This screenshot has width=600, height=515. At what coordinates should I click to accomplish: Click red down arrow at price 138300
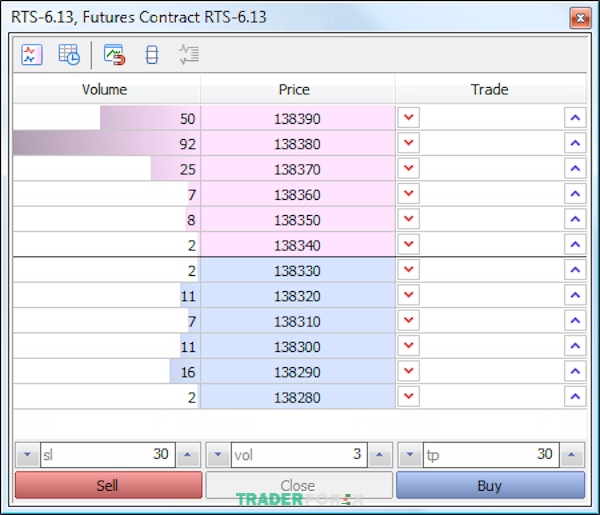point(409,346)
